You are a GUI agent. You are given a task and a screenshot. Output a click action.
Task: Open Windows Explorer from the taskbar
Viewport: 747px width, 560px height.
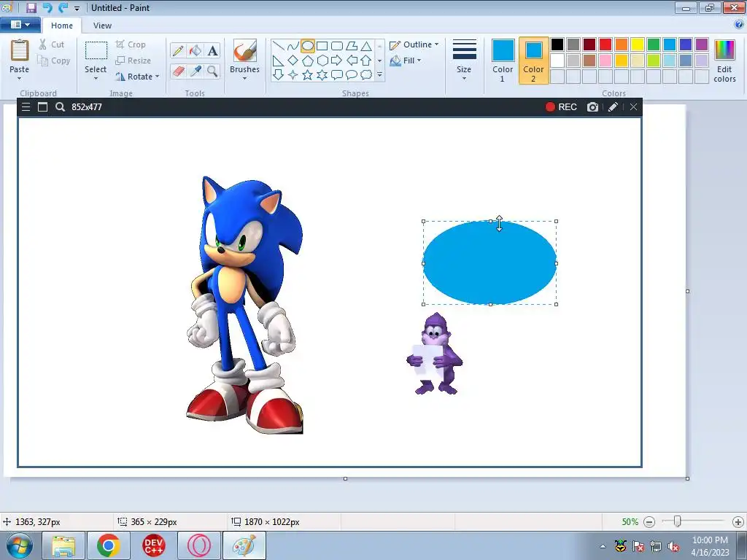(x=63, y=545)
